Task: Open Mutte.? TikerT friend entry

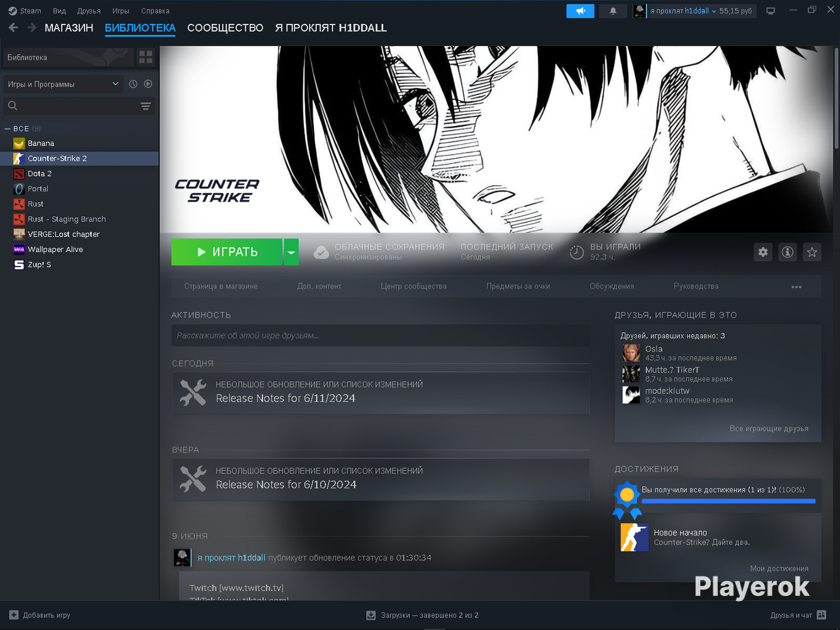Action: [x=718, y=374]
